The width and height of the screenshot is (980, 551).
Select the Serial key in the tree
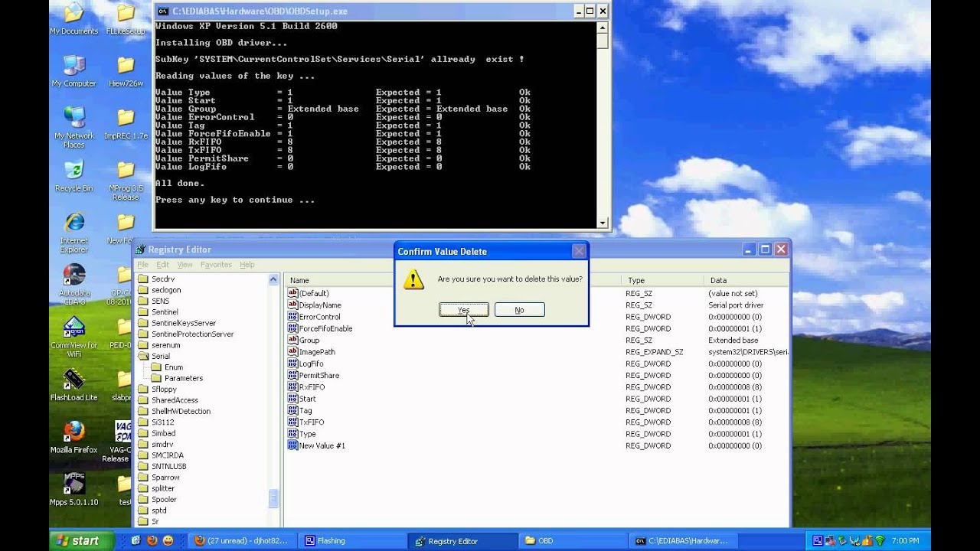[161, 356]
